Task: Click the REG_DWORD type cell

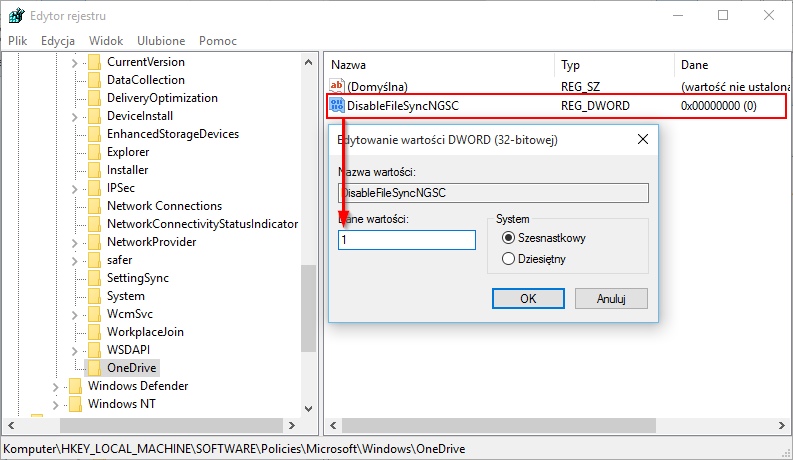Action: 595,106
